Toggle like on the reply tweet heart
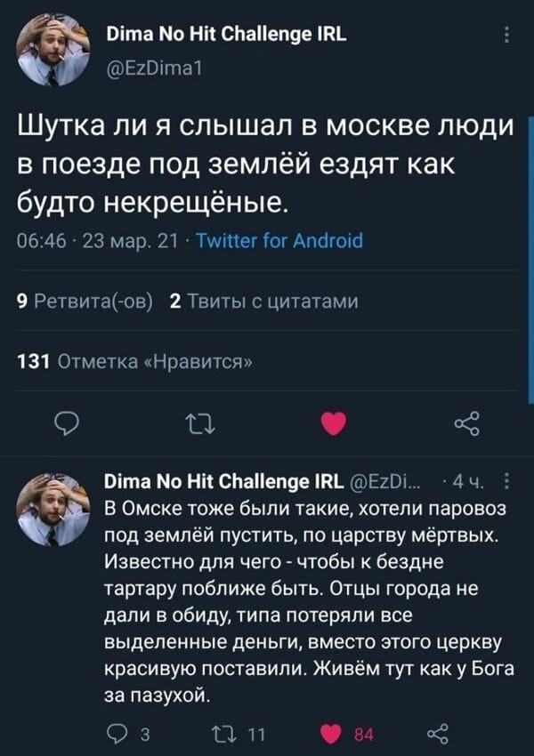This screenshot has width=534, height=756. (x=329, y=732)
